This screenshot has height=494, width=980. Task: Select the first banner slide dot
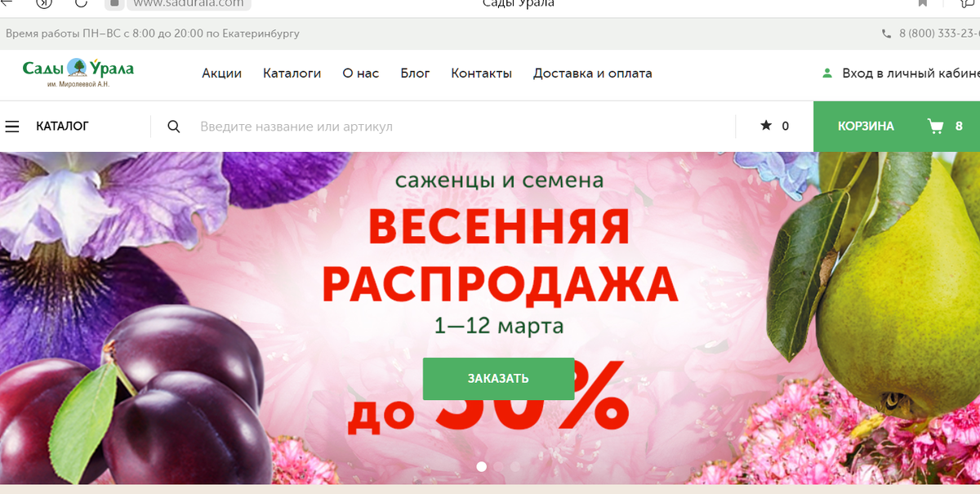point(481,466)
